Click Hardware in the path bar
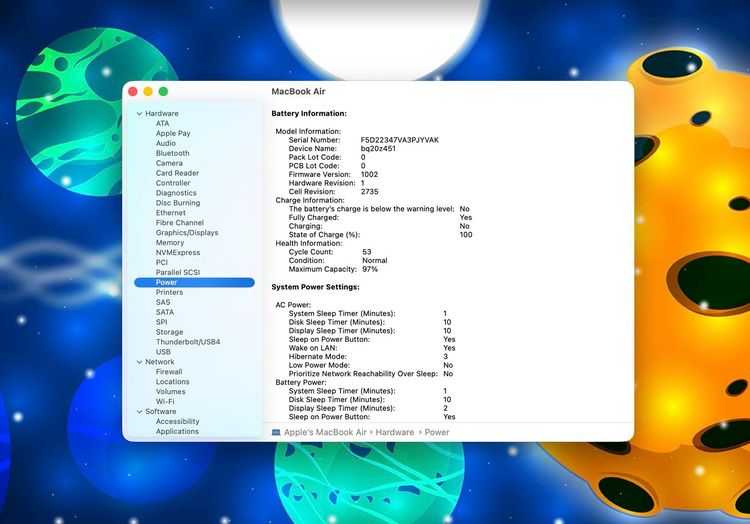This screenshot has height=524, width=750. [395, 433]
